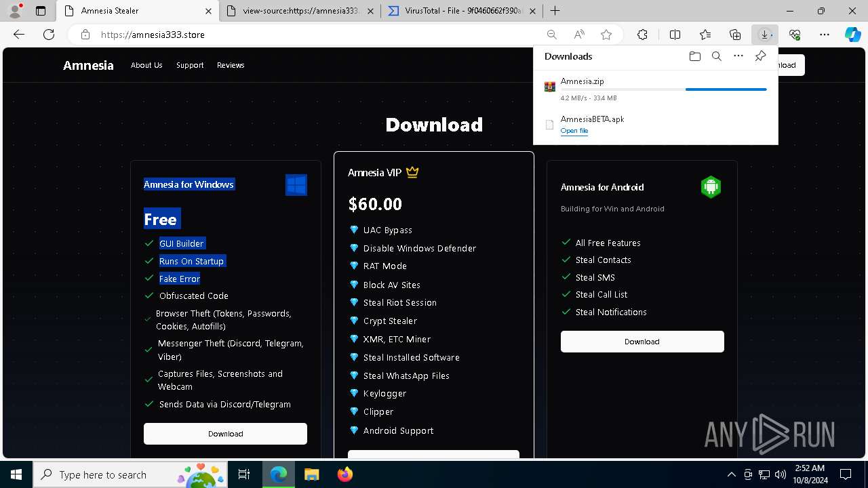The height and width of the screenshot is (488, 868).
Task: Click the Amnesia.zip download entry
Action: 656,89
